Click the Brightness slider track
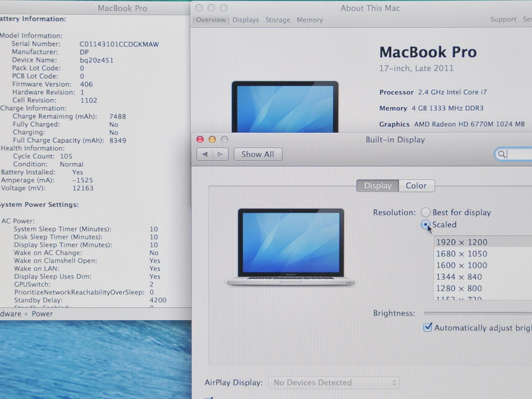This screenshot has width=532, height=399. click(477, 313)
